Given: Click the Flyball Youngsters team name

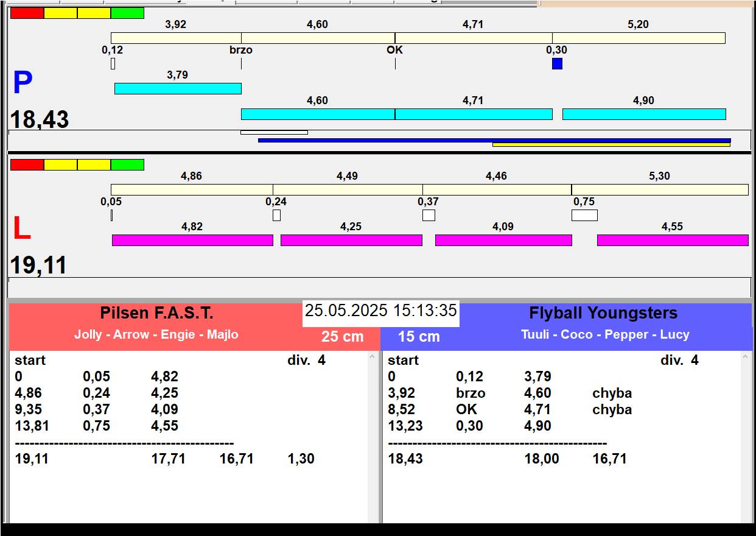Looking at the screenshot, I should pyautogui.click(x=603, y=313).
